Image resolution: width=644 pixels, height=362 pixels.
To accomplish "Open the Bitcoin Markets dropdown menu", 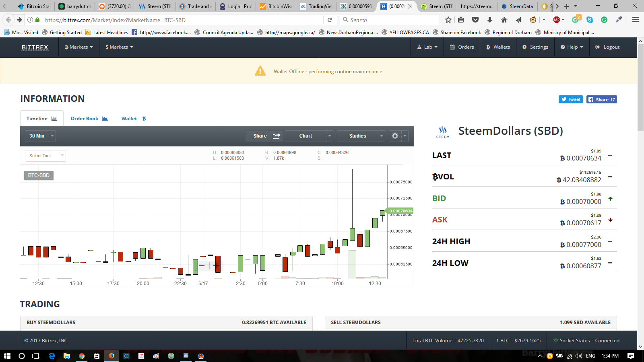I will (79, 47).
